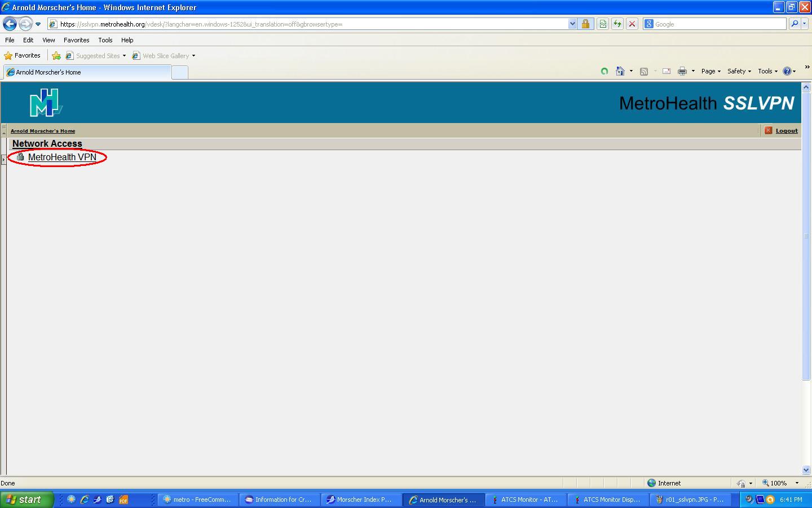Click the Arnold Morscher's Home breadcrumb link
Viewport: 812px width, 508px height.
(x=43, y=131)
